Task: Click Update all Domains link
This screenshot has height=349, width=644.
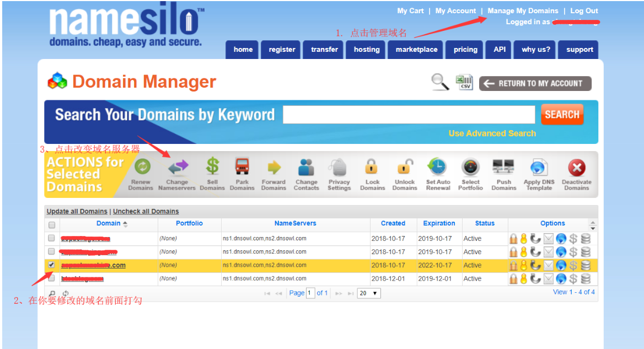Action: pyautogui.click(x=77, y=212)
